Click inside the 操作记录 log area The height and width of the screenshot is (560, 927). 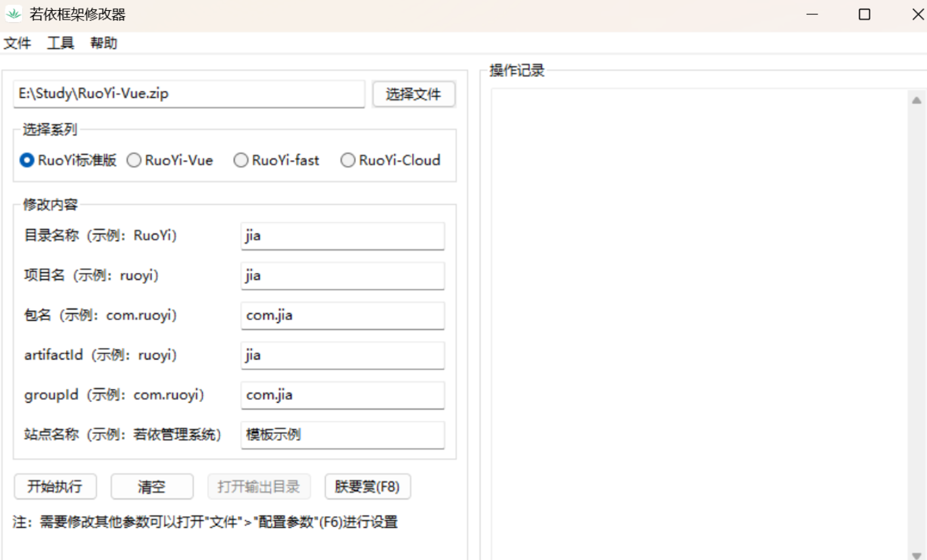[x=700, y=324]
